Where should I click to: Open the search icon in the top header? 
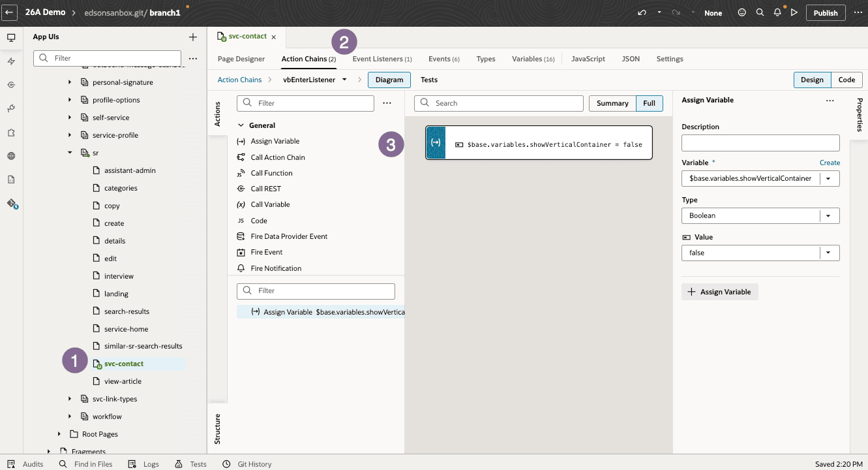pos(759,12)
